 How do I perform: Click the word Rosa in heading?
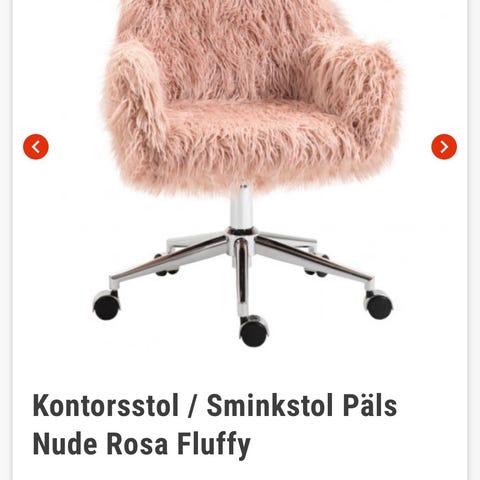pyautogui.click(x=137, y=444)
